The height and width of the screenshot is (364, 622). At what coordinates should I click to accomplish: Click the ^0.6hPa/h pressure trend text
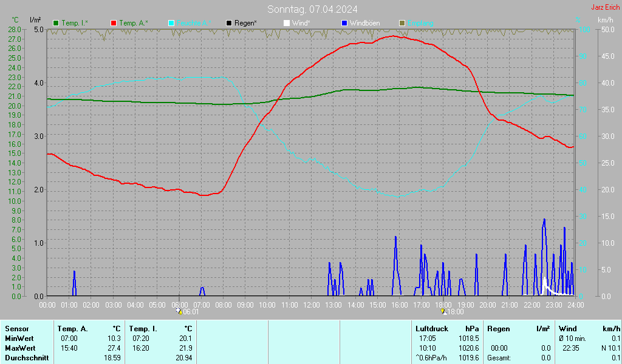(x=431, y=358)
